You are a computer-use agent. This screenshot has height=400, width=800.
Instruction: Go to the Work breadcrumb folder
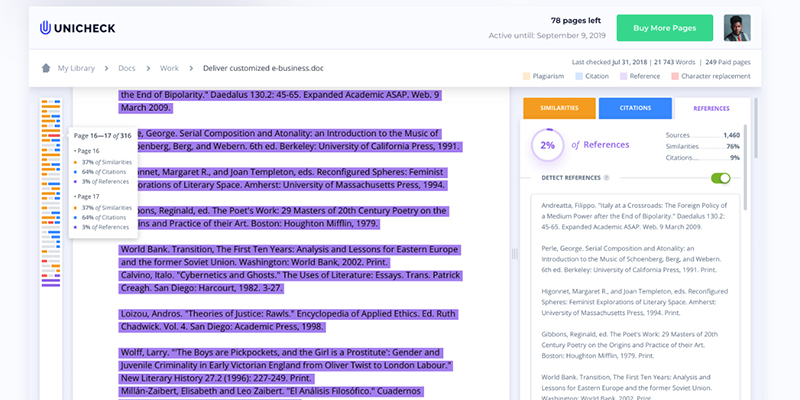point(169,68)
